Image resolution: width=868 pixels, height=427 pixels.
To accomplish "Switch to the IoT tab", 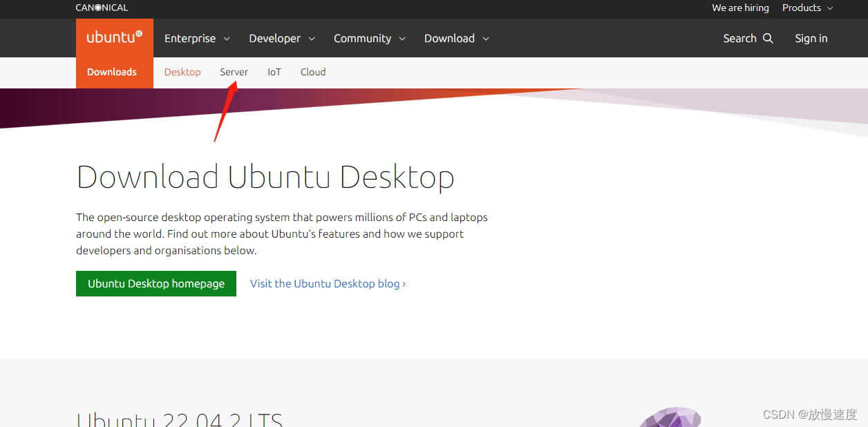I will pos(274,72).
